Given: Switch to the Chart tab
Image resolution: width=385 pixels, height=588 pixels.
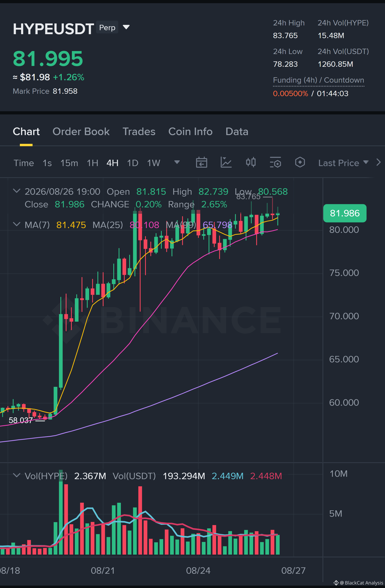Looking at the screenshot, I should (26, 132).
